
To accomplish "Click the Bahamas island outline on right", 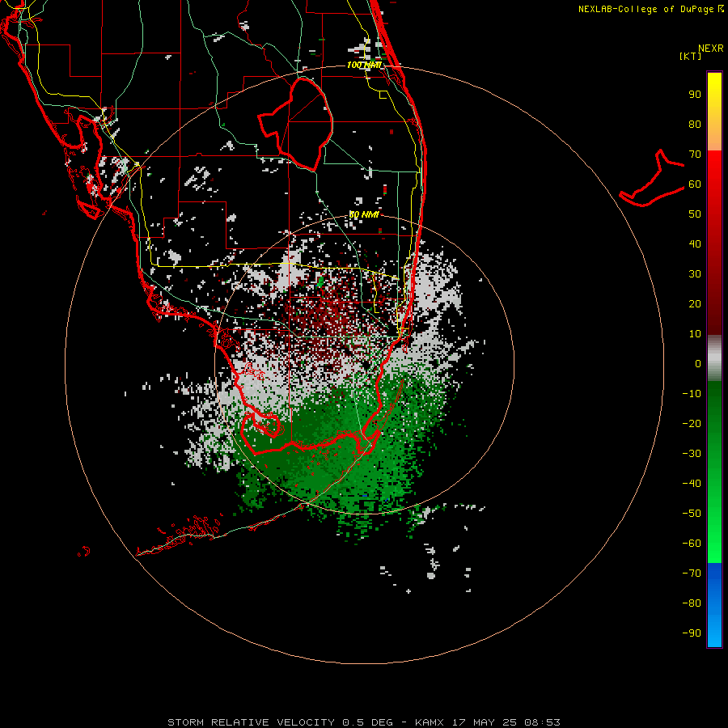I will 652,178.
